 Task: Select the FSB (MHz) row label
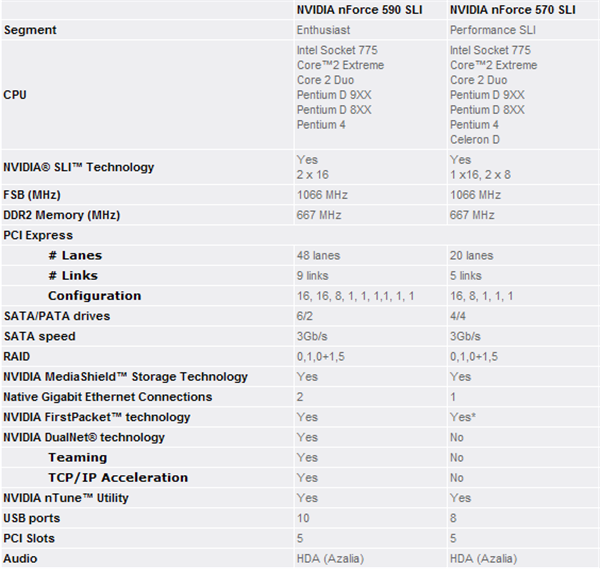32,195
